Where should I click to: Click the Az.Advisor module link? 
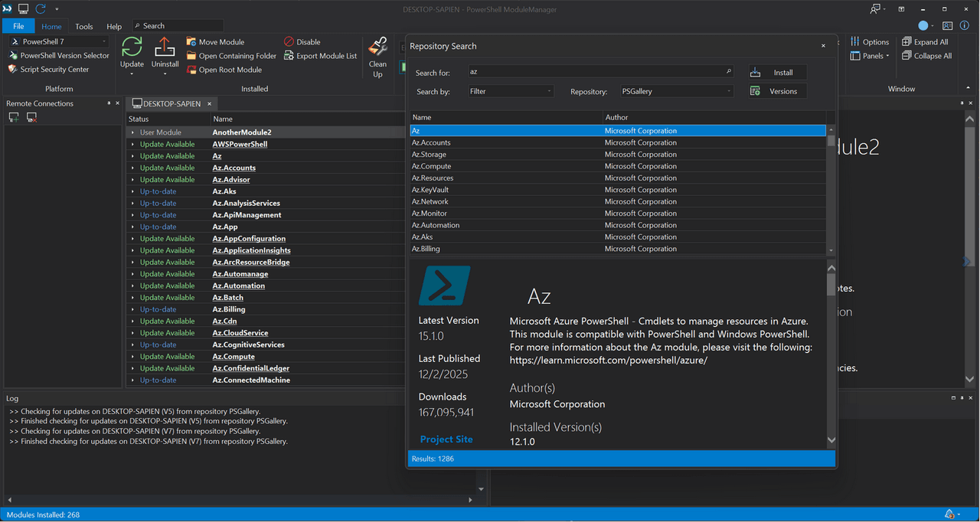[x=231, y=179]
